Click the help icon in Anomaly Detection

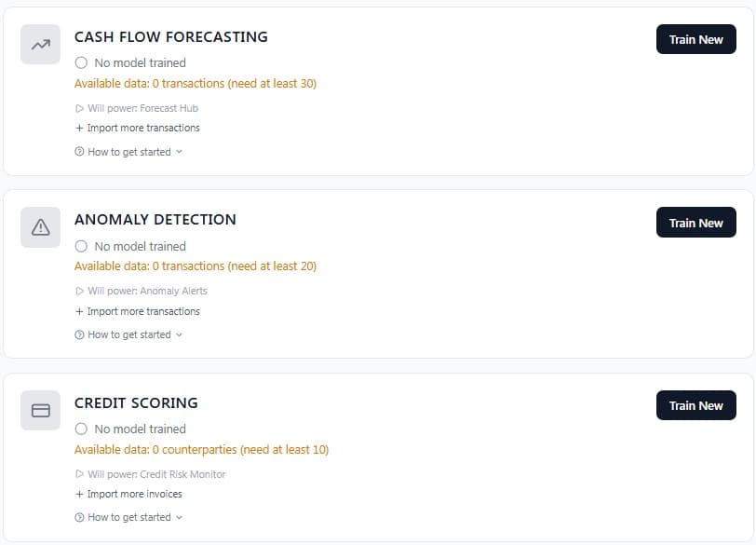tap(79, 334)
